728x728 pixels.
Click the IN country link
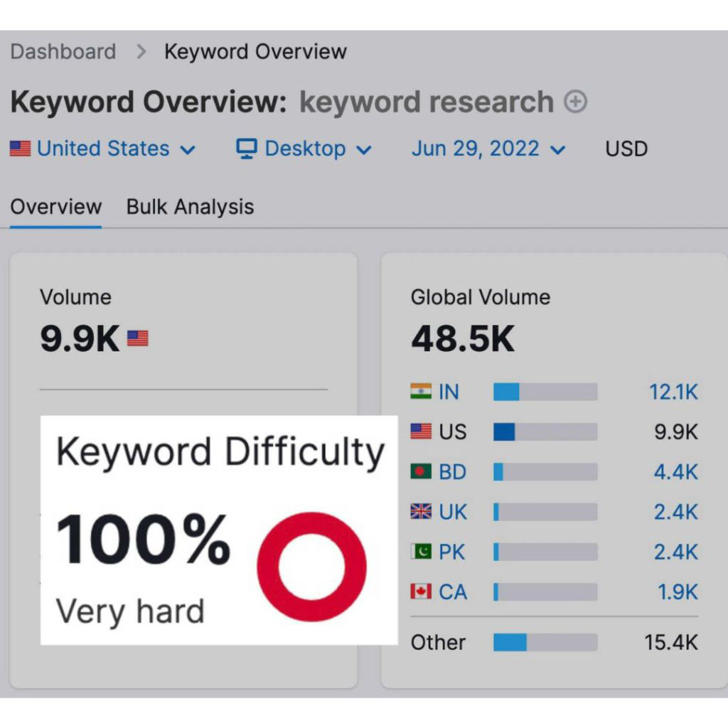[451, 391]
